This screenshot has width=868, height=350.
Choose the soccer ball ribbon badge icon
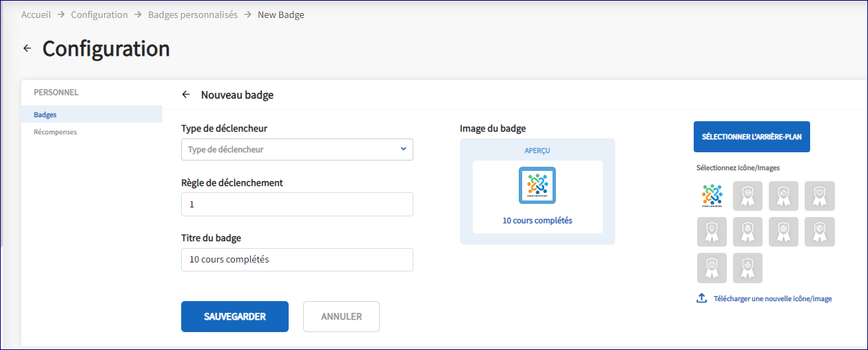[783, 231]
